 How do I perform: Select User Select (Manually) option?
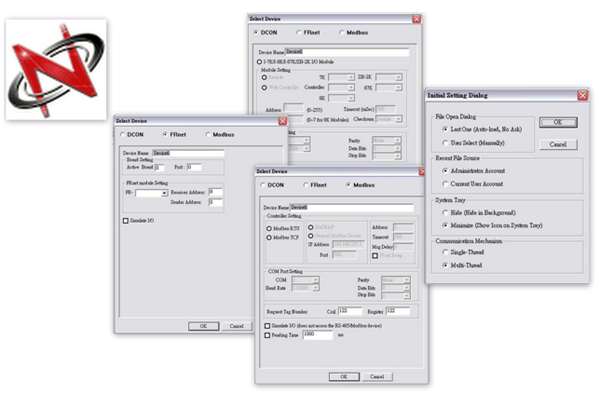(445, 143)
